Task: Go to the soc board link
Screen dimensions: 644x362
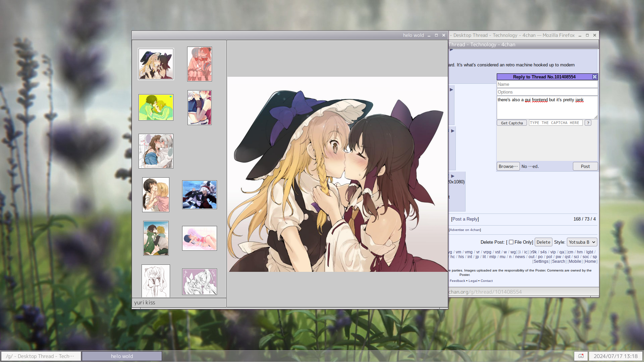Action: point(586,257)
